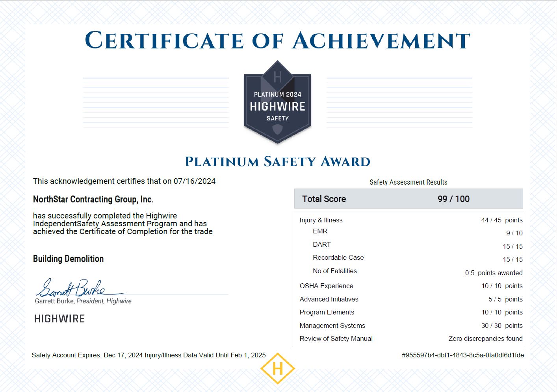Viewport: 557px width, 392px height.
Task: Click the yellow diamond H logo
Action: point(278,369)
